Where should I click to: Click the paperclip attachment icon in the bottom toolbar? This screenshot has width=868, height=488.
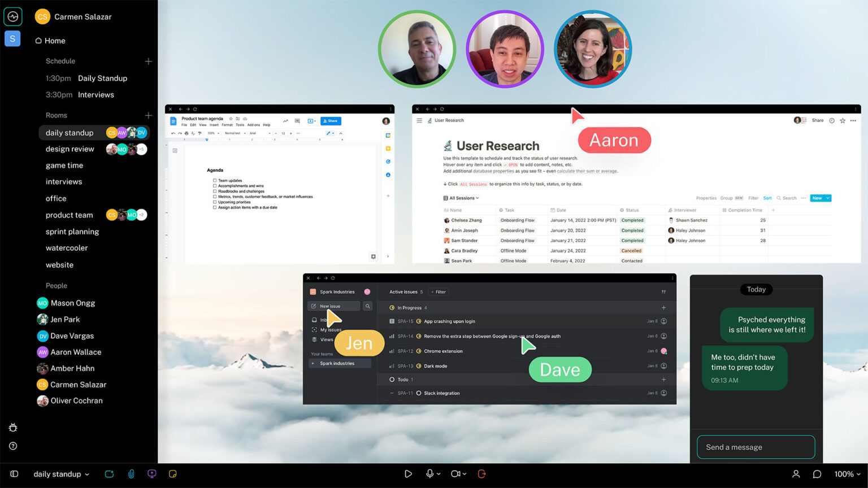[131, 473]
